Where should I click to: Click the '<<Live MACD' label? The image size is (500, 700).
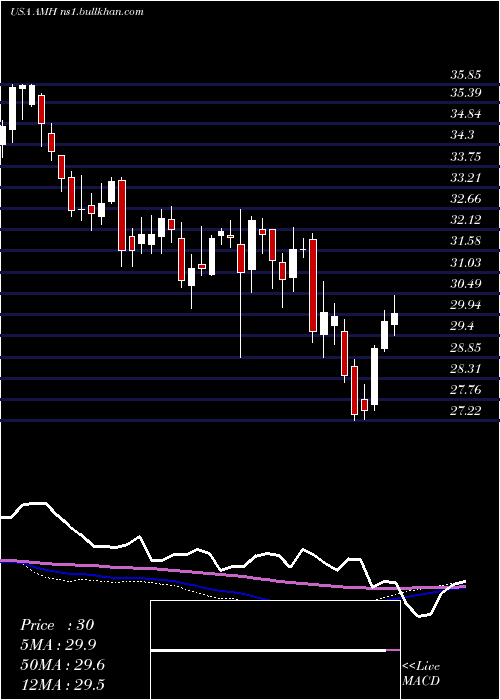coord(421,674)
